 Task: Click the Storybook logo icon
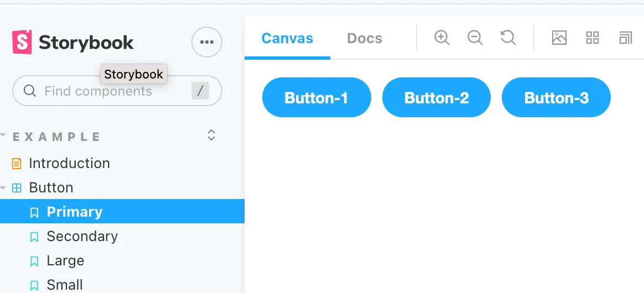[x=22, y=42]
